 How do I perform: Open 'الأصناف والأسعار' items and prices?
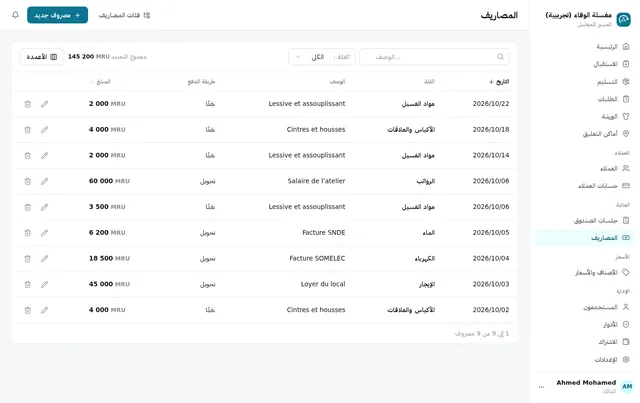[x=584, y=272]
